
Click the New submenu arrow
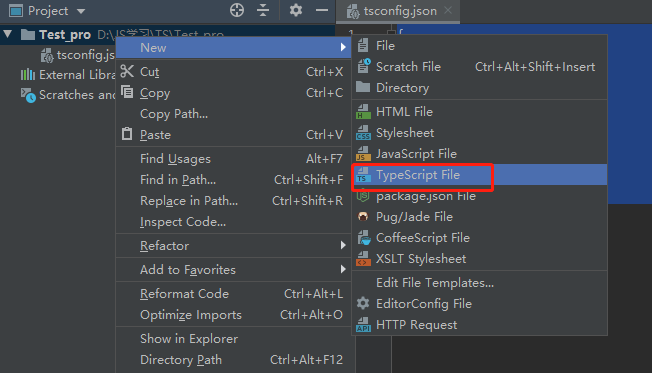pyautogui.click(x=343, y=47)
